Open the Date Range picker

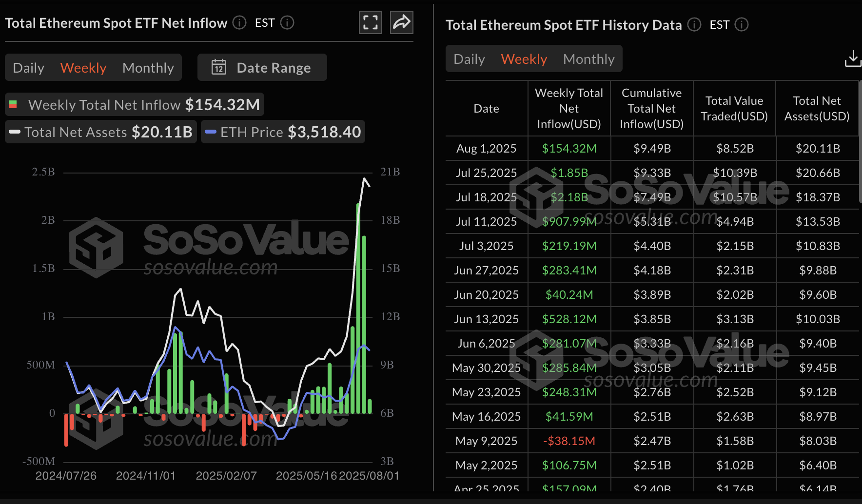(262, 67)
